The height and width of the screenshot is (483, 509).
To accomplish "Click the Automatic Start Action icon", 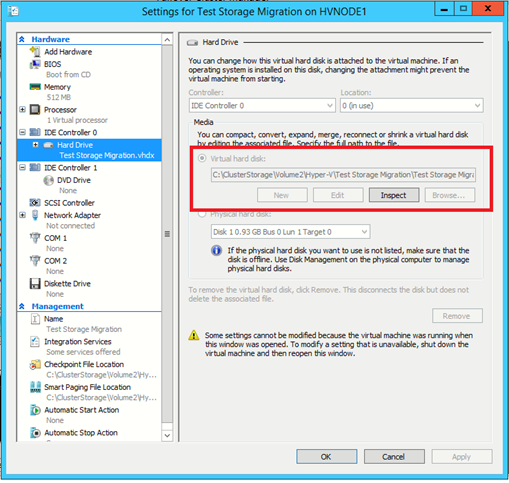I will click(35, 410).
